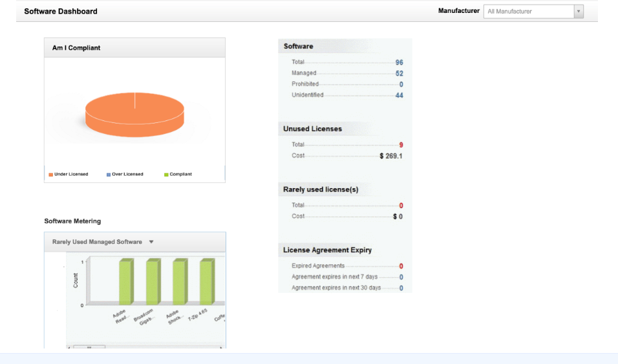Open agreements expiring in next 7 days count
The image size is (618, 364).
point(401,277)
